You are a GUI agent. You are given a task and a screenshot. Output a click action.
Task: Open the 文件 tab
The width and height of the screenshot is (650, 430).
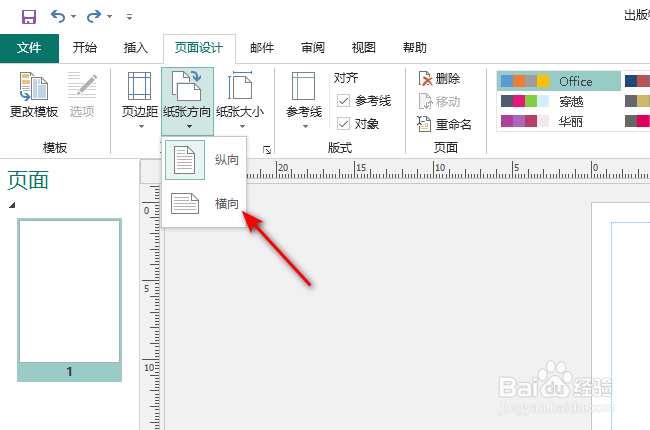29,48
